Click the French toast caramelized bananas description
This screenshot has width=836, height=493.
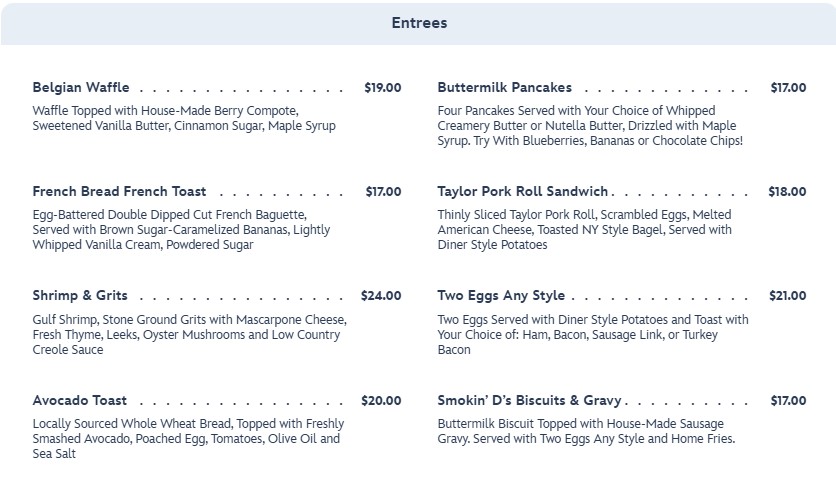point(181,230)
